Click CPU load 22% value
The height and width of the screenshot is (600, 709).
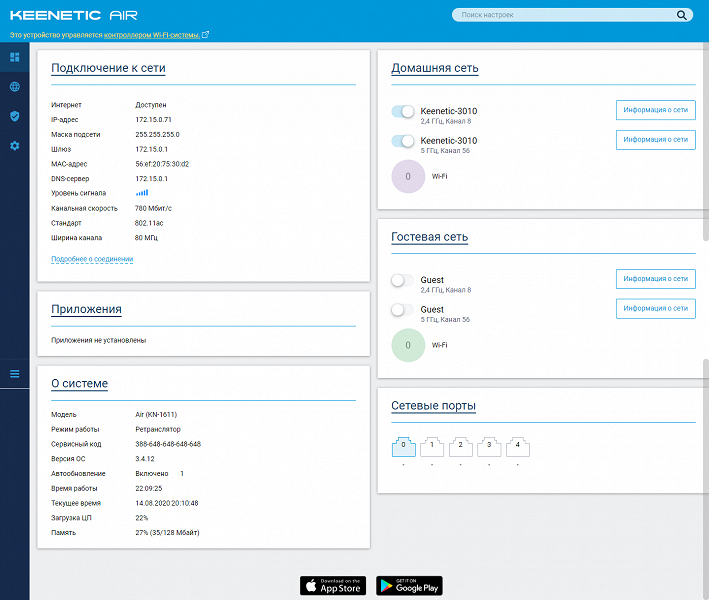pyautogui.click(x=142, y=518)
